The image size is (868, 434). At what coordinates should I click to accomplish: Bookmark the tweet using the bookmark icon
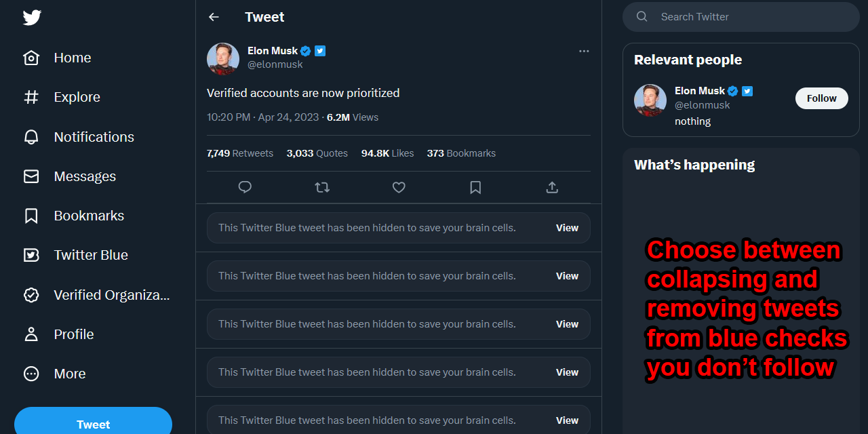click(475, 187)
